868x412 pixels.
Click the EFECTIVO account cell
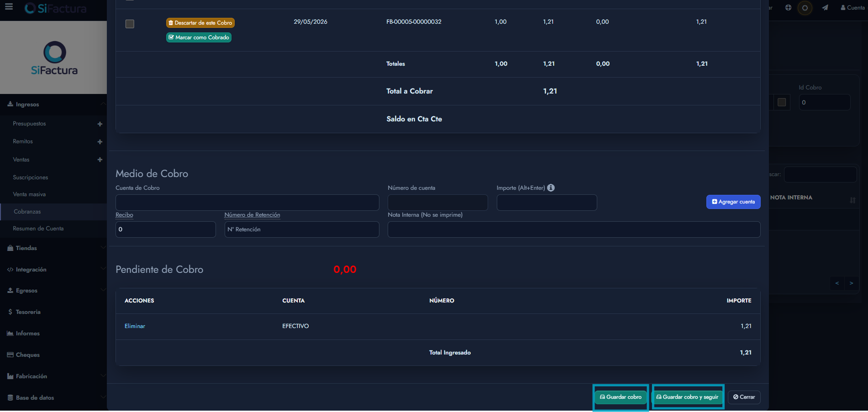295,326
